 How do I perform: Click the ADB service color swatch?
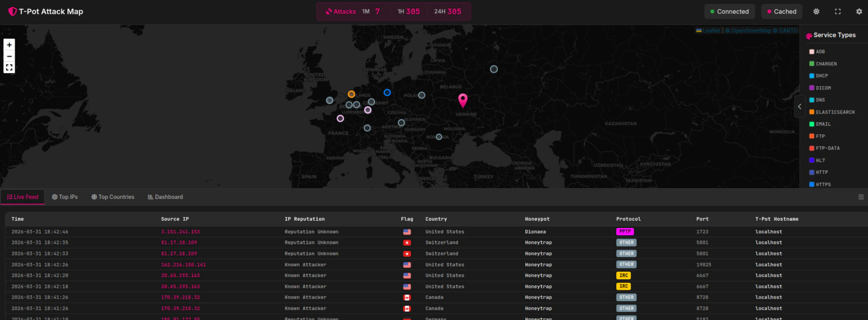(812, 52)
